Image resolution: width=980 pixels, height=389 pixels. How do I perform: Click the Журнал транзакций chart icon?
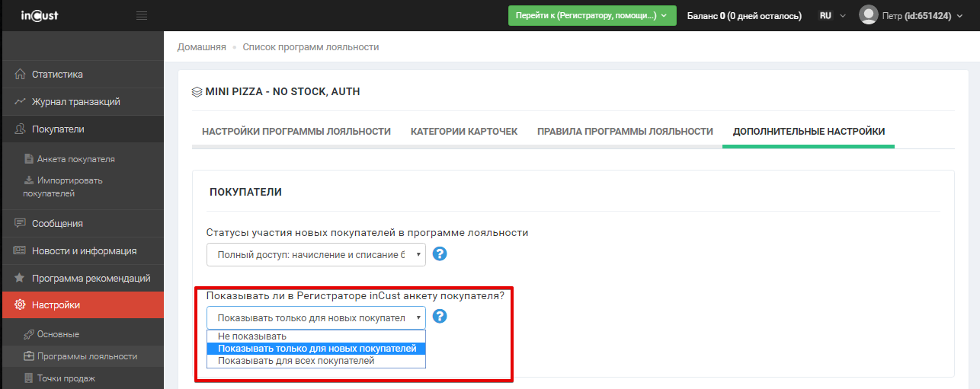(21, 102)
